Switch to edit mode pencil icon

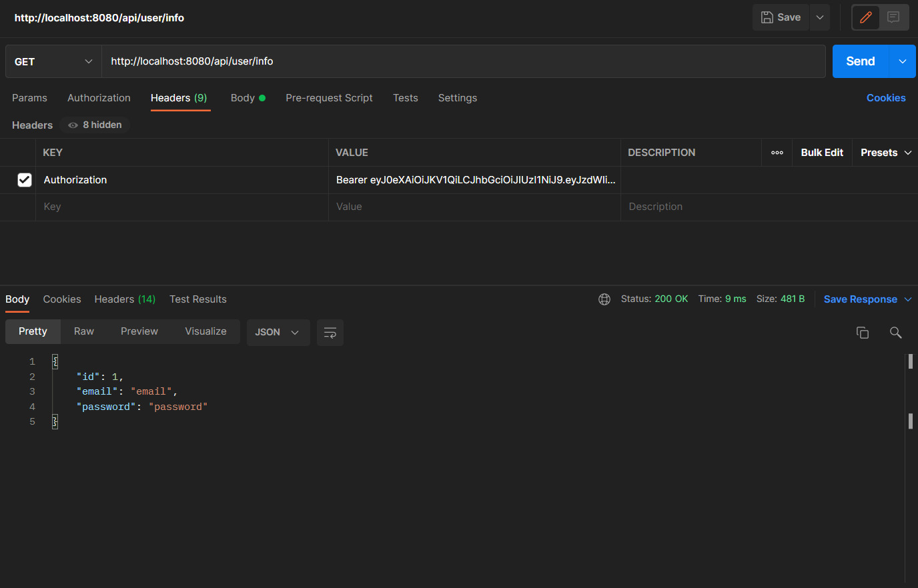pos(866,17)
